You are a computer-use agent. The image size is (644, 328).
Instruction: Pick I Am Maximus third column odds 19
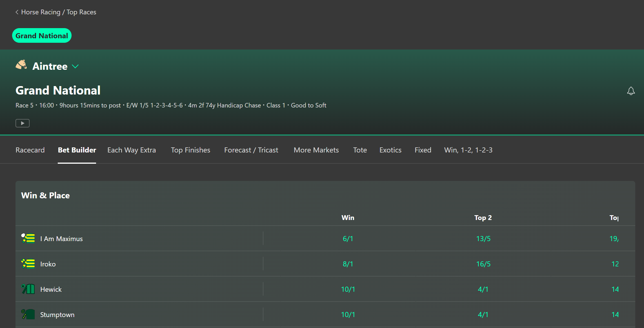tap(614, 239)
